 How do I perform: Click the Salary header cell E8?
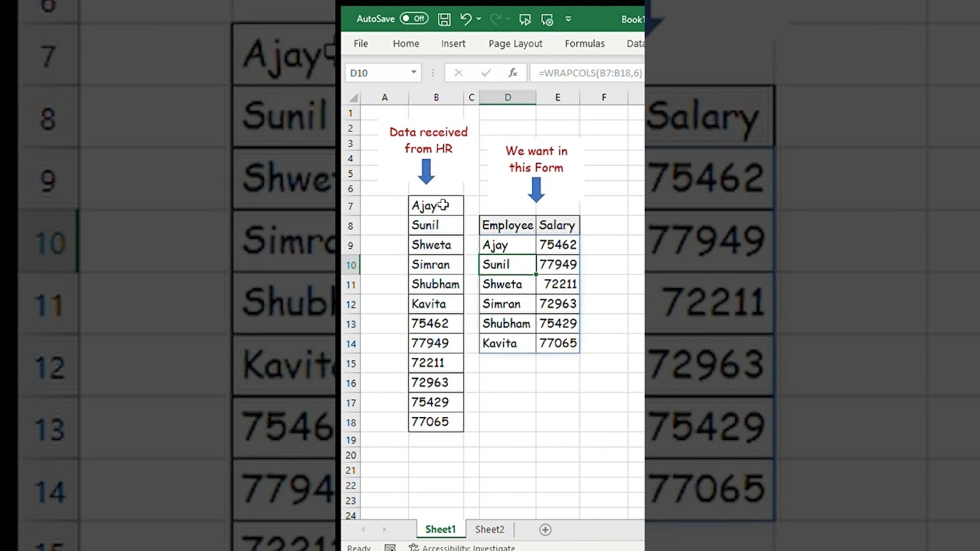point(557,226)
